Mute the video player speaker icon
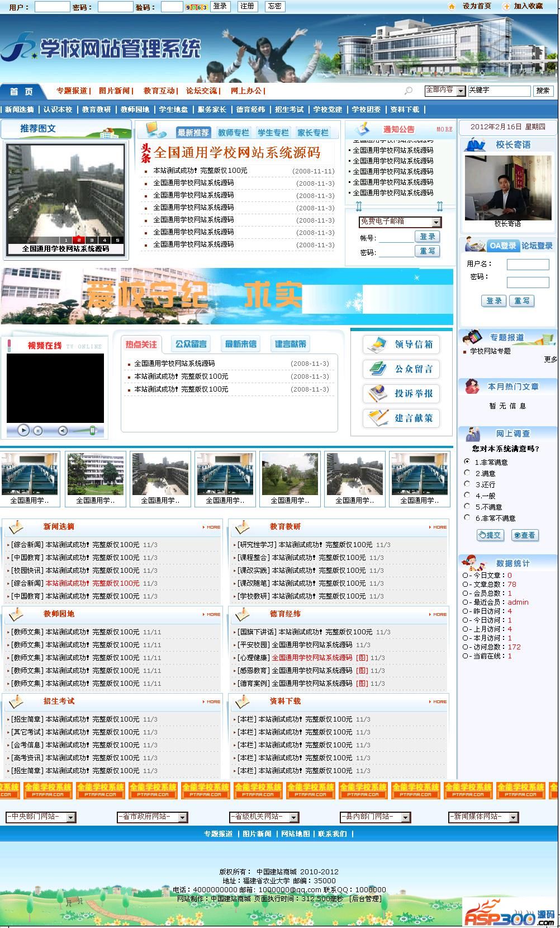Image resolution: width=560 pixels, height=928 pixels. tap(63, 431)
